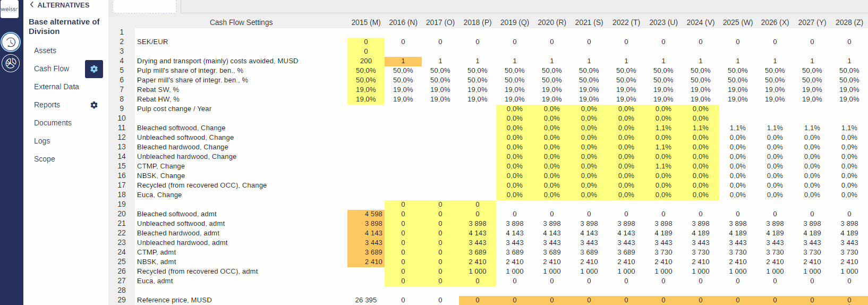Click 2015 Bleached softwood admt cell 4 598

365,214
